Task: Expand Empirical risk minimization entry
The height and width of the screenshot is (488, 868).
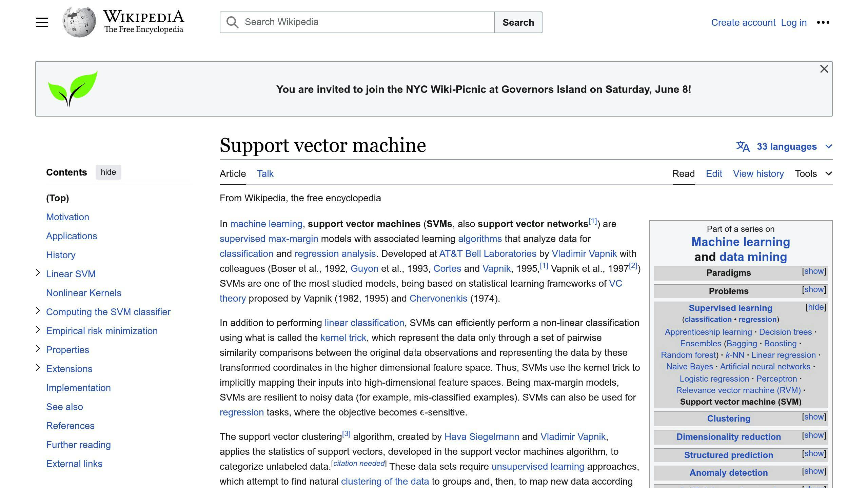Action: (38, 330)
